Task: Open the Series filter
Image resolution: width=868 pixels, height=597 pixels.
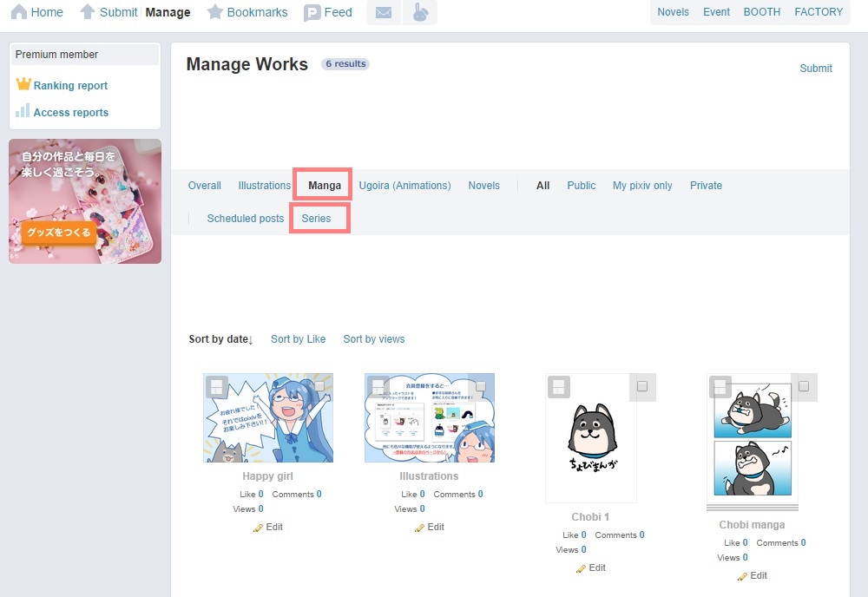Action: tap(316, 219)
